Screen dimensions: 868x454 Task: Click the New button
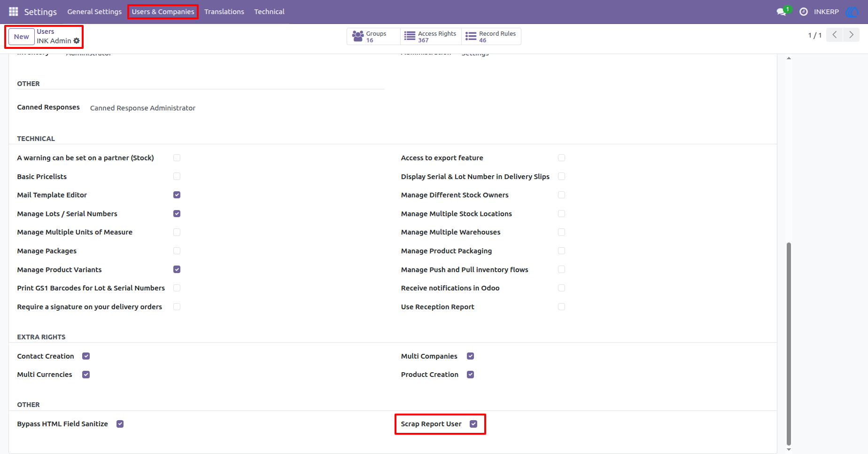[22, 37]
